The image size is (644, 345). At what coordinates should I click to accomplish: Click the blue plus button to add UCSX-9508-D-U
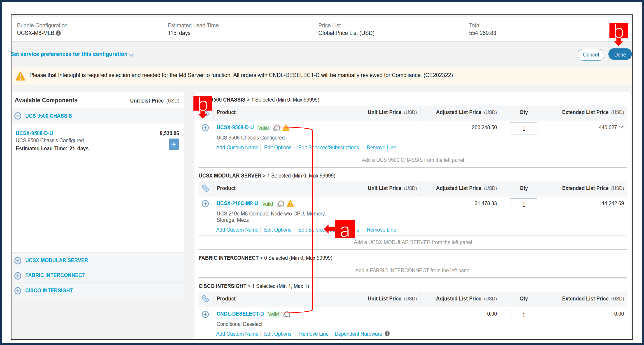coord(174,144)
